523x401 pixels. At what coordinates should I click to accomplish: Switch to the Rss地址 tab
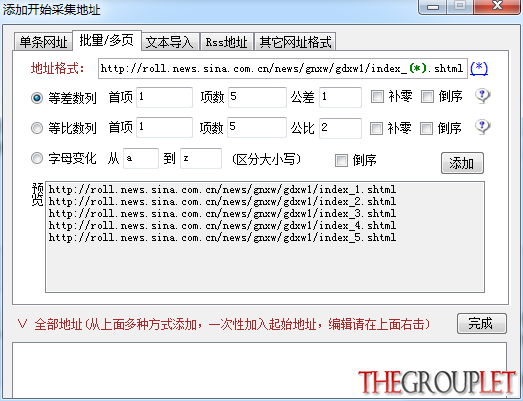point(226,42)
